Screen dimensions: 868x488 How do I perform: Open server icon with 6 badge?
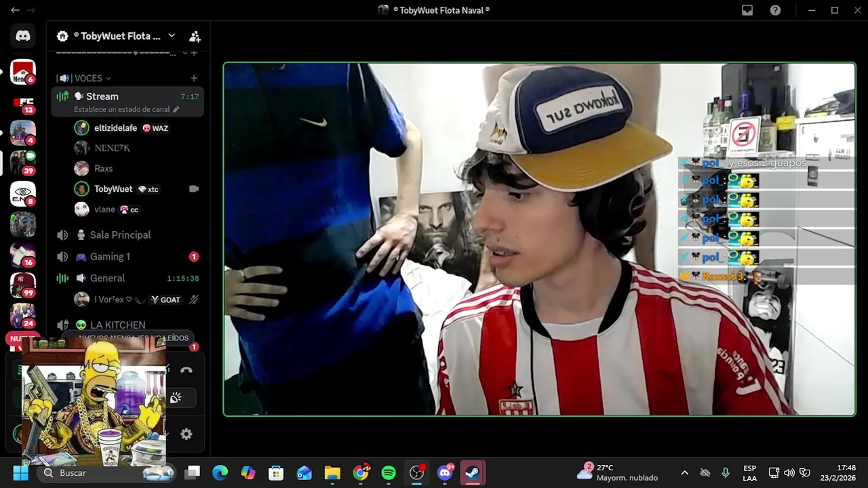click(23, 72)
